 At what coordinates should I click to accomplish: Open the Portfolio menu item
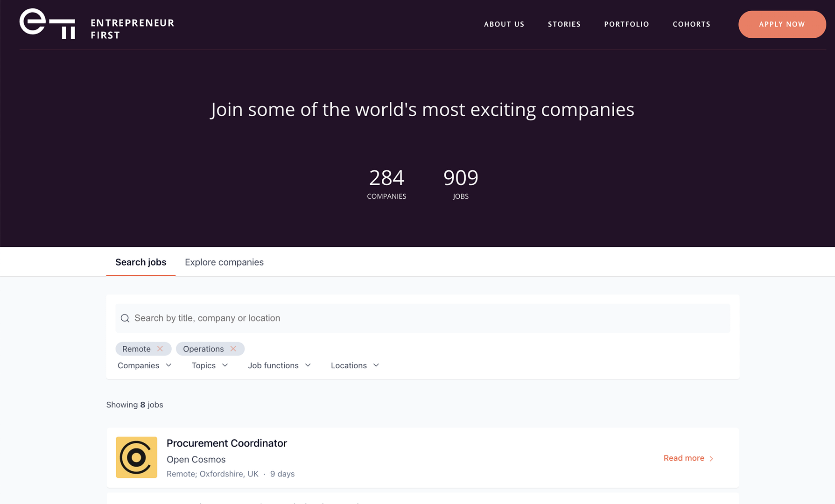pyautogui.click(x=626, y=24)
